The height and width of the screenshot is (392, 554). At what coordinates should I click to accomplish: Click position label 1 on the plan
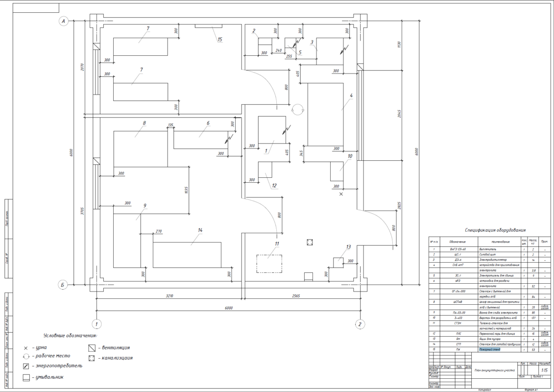point(266,151)
